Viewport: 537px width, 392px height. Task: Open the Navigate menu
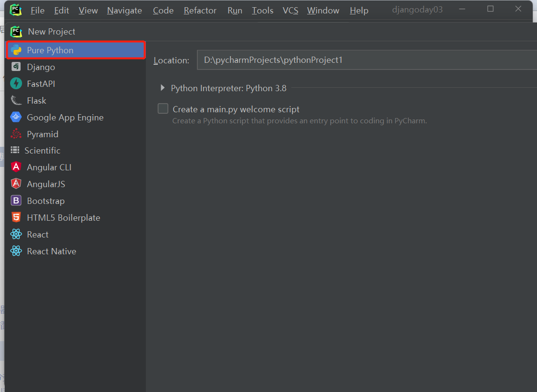coord(124,11)
